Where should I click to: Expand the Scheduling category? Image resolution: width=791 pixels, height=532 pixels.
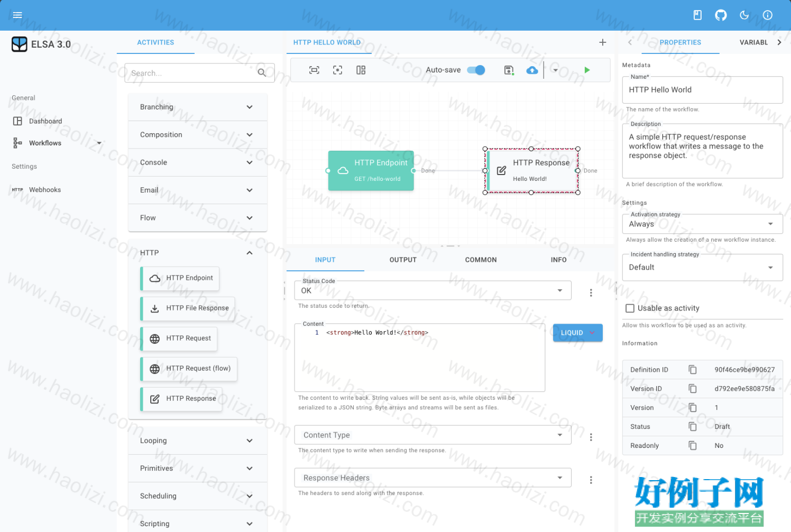(x=197, y=496)
